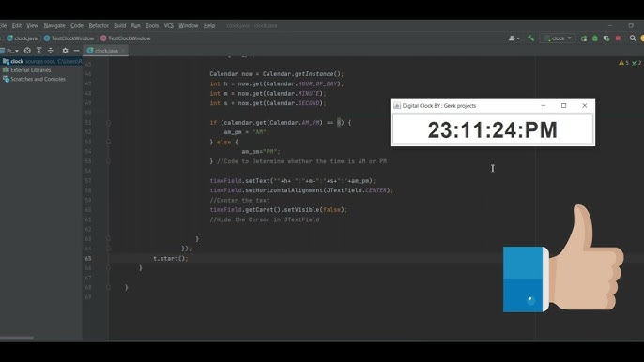Minimize the Digital Clock window
Screen dimensions: 644x362
[x=544, y=105]
